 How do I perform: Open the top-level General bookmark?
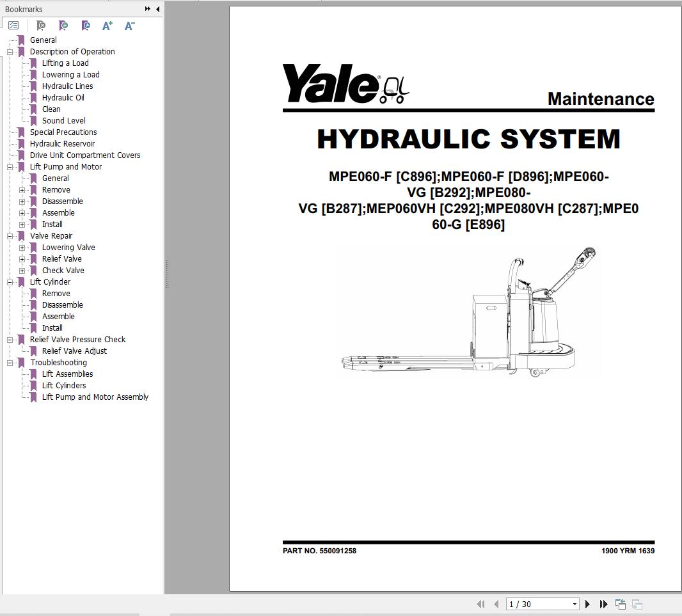(43, 40)
